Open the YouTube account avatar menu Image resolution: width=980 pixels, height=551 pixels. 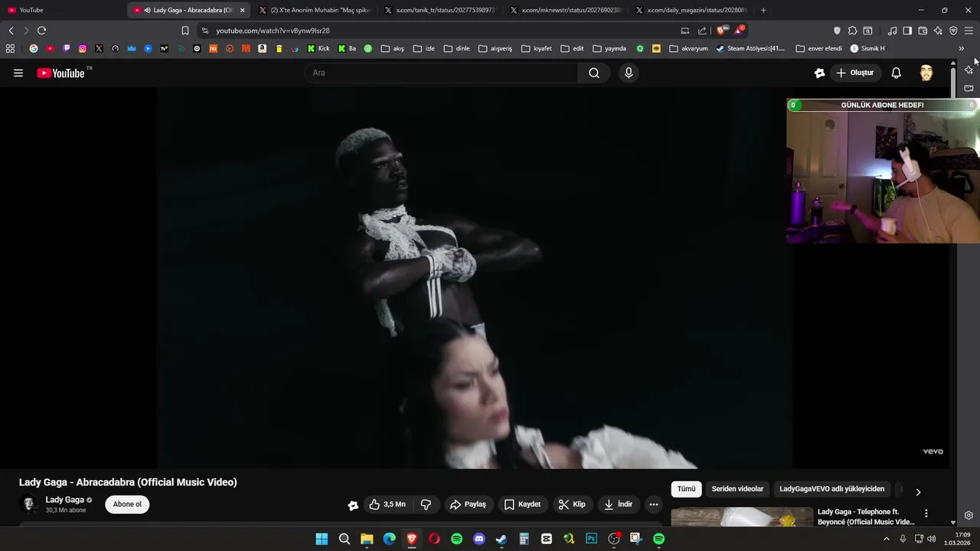point(926,73)
